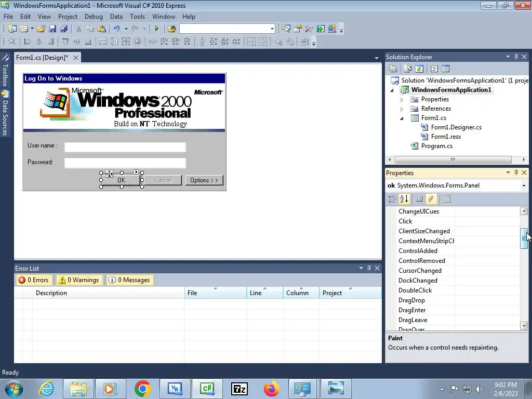Open Solution Explorer from toolbar icon
This screenshot has height=399, width=532.
coord(286,29)
